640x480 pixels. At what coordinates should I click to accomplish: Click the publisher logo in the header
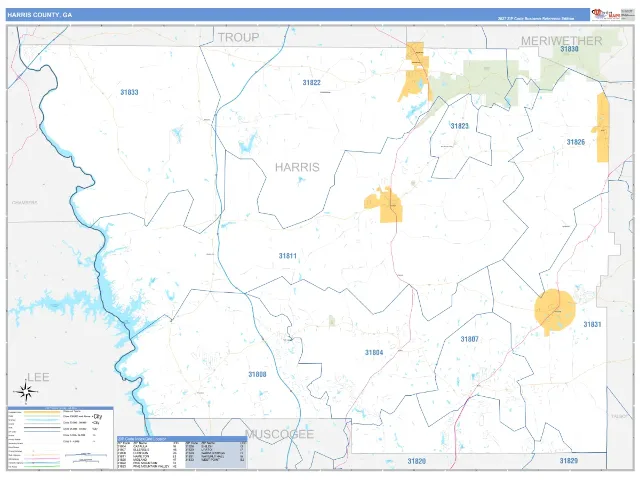pos(606,14)
